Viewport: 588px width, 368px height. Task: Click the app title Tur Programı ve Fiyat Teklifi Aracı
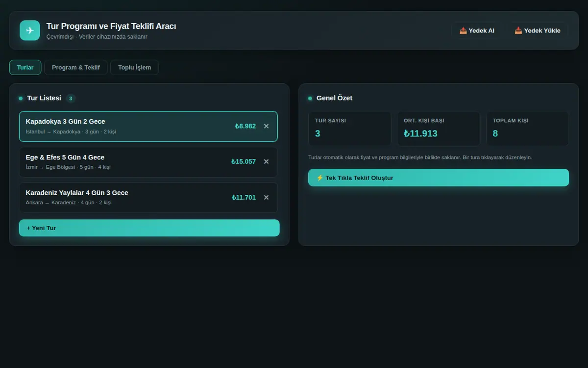(111, 26)
